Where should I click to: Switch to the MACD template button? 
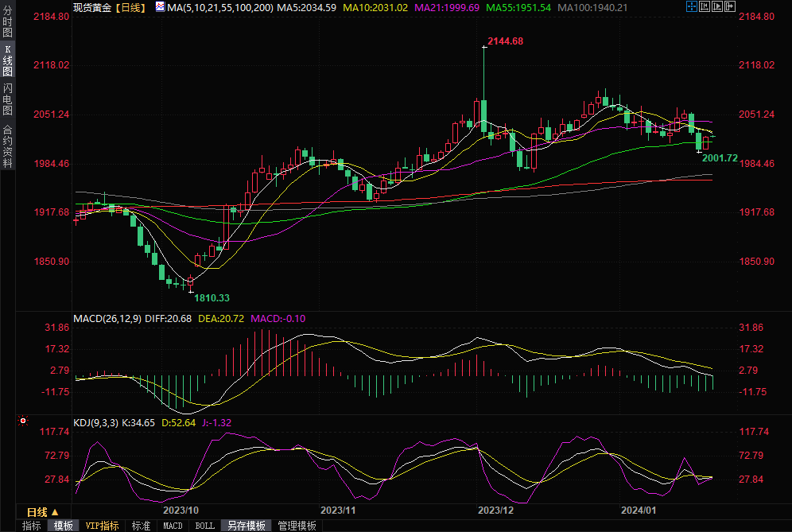point(173,526)
